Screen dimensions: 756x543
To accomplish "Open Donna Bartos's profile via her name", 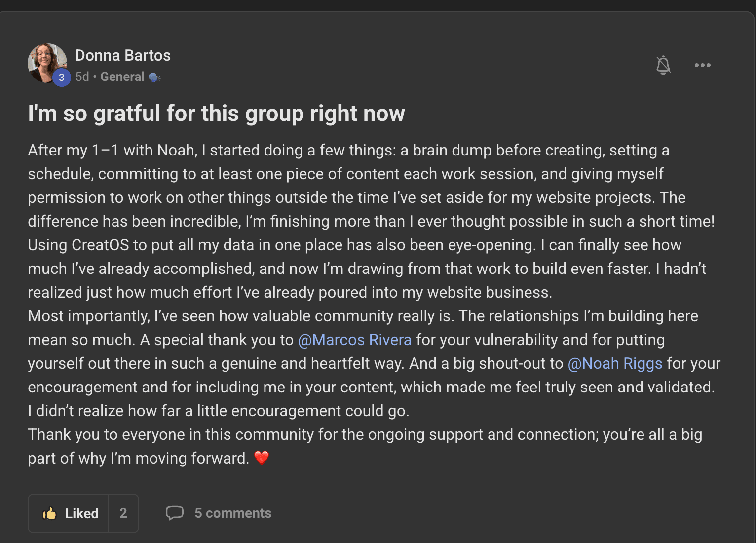I will tap(123, 55).
